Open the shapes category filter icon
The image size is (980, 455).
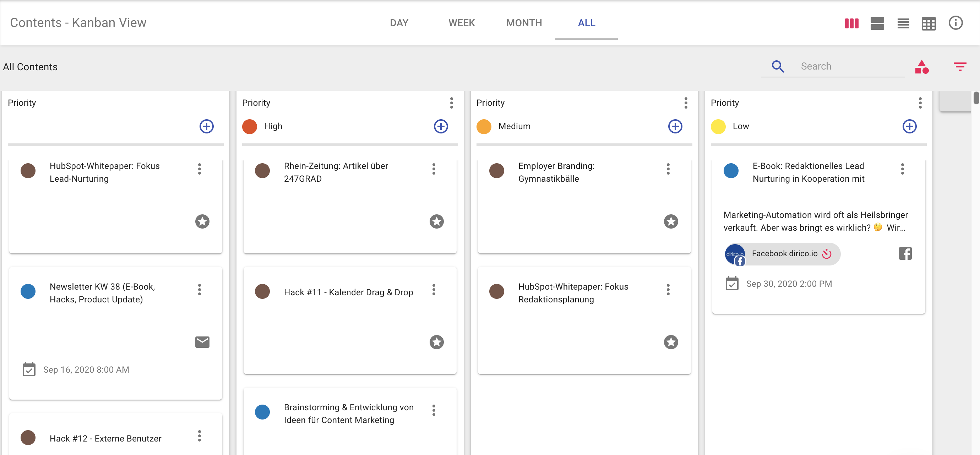click(922, 67)
